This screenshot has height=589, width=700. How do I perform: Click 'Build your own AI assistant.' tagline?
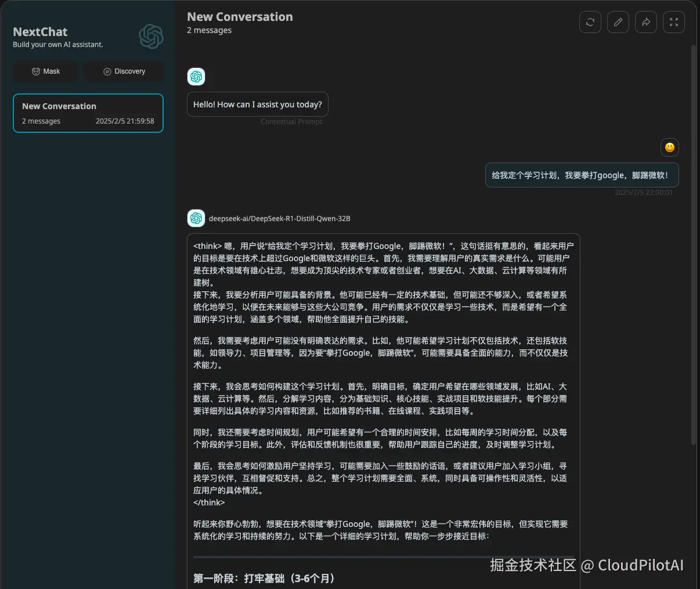point(58,45)
